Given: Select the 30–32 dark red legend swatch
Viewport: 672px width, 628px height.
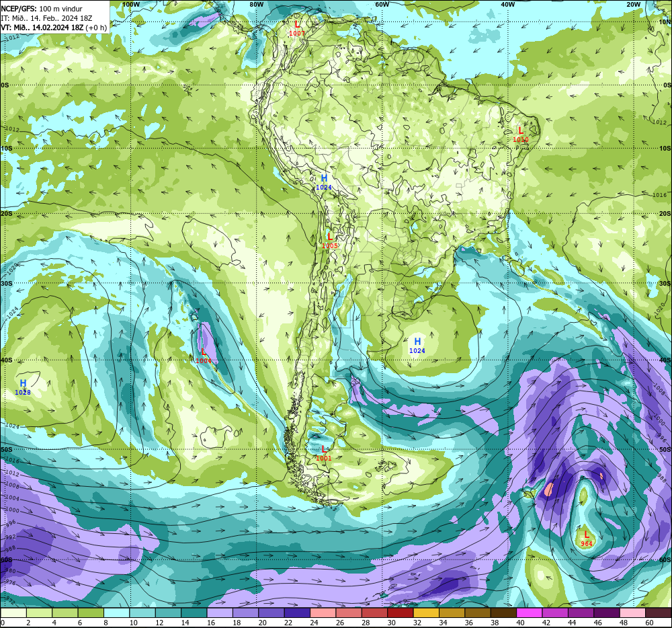Looking at the screenshot, I should click(401, 613).
